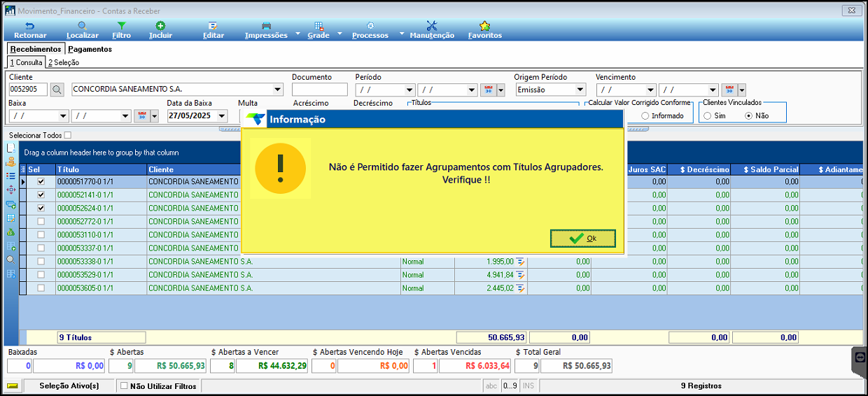Click the coins stack sidebar icon
868x396 pixels.
pos(10,162)
